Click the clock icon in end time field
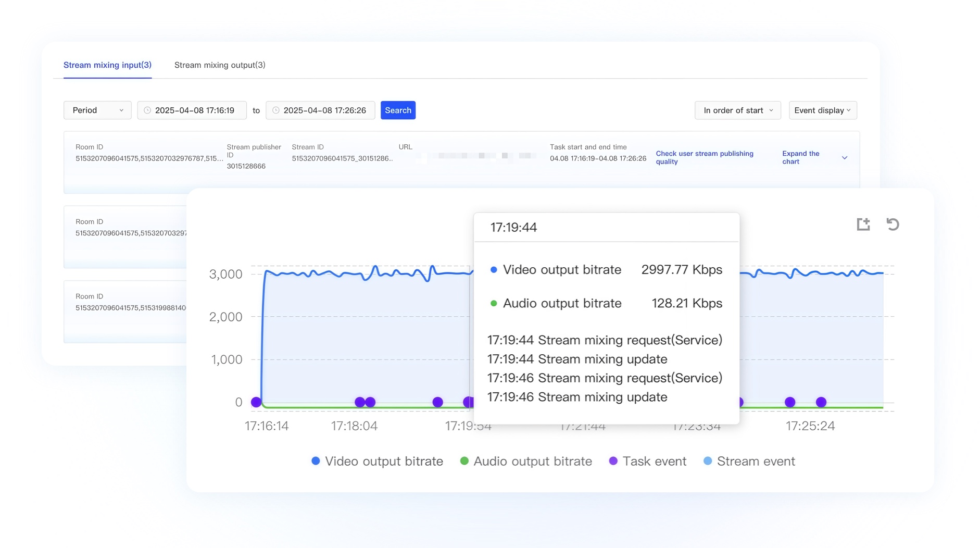This screenshot has height=548, width=980. tap(276, 110)
